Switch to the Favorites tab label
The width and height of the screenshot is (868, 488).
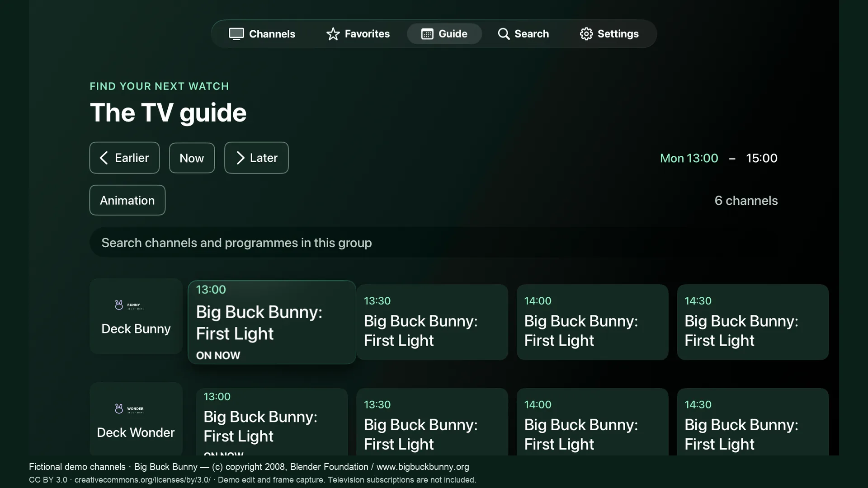[367, 34]
